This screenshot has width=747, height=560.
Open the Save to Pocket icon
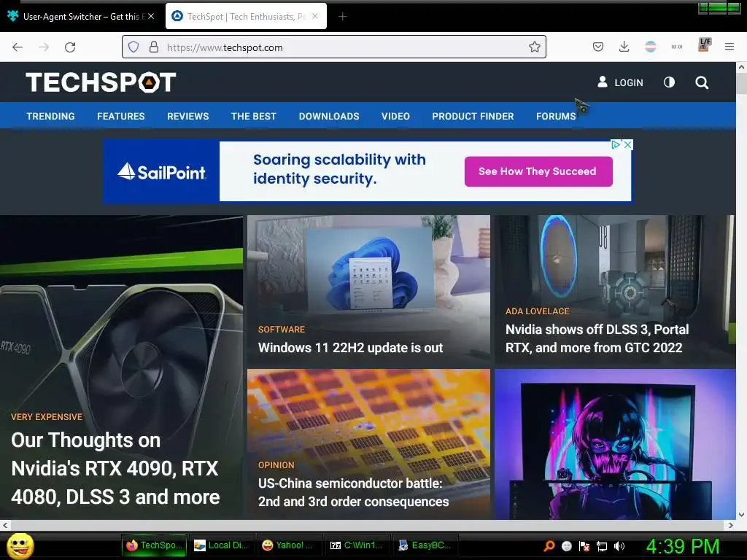point(598,47)
